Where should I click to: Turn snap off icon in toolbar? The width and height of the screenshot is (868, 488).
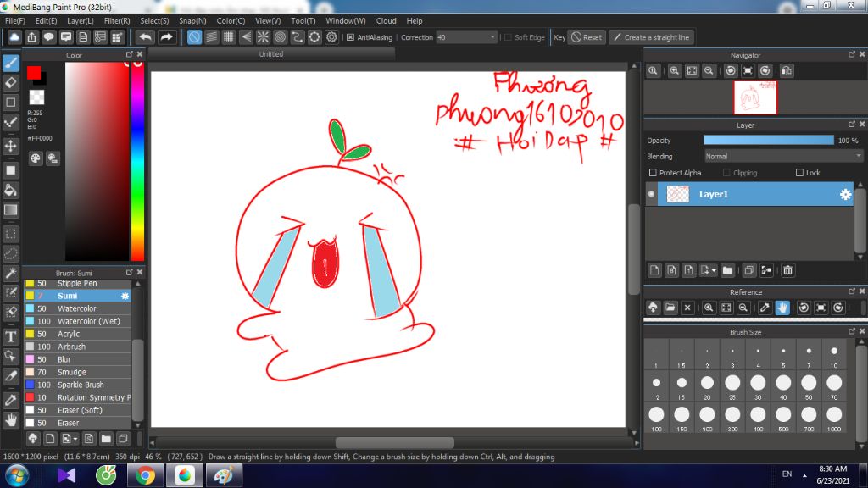[x=194, y=37]
